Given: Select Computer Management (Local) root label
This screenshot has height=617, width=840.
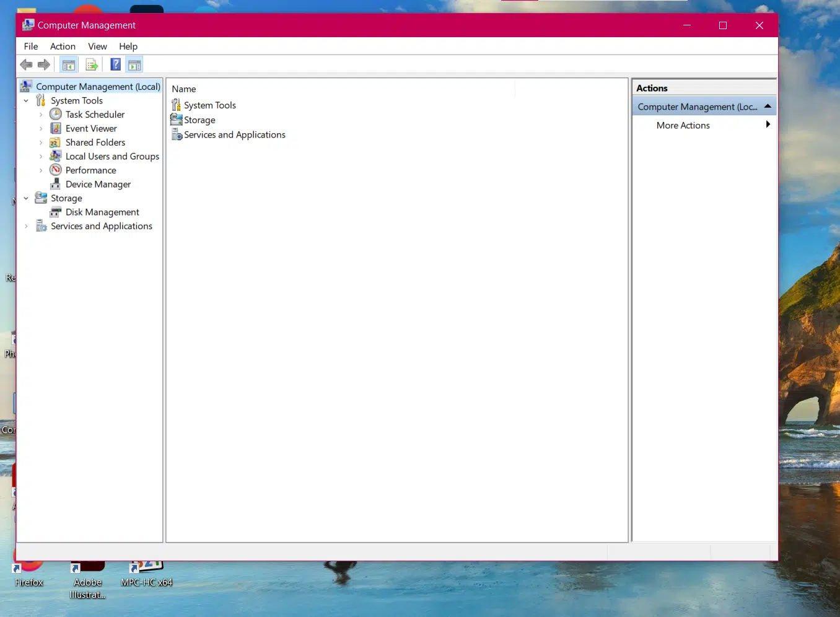Looking at the screenshot, I should pos(98,87).
